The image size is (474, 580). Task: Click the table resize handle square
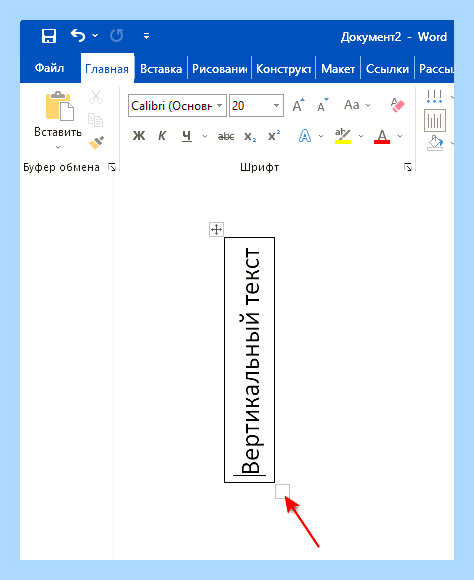pos(282,491)
